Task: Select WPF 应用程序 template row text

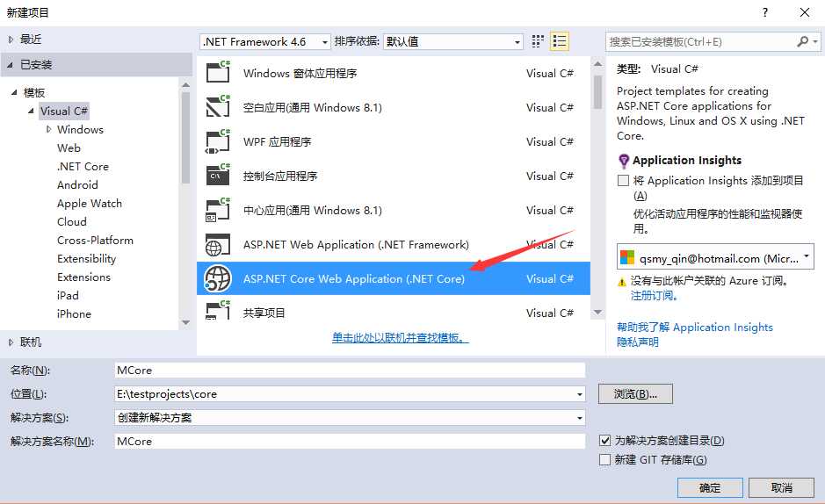Action: (278, 142)
